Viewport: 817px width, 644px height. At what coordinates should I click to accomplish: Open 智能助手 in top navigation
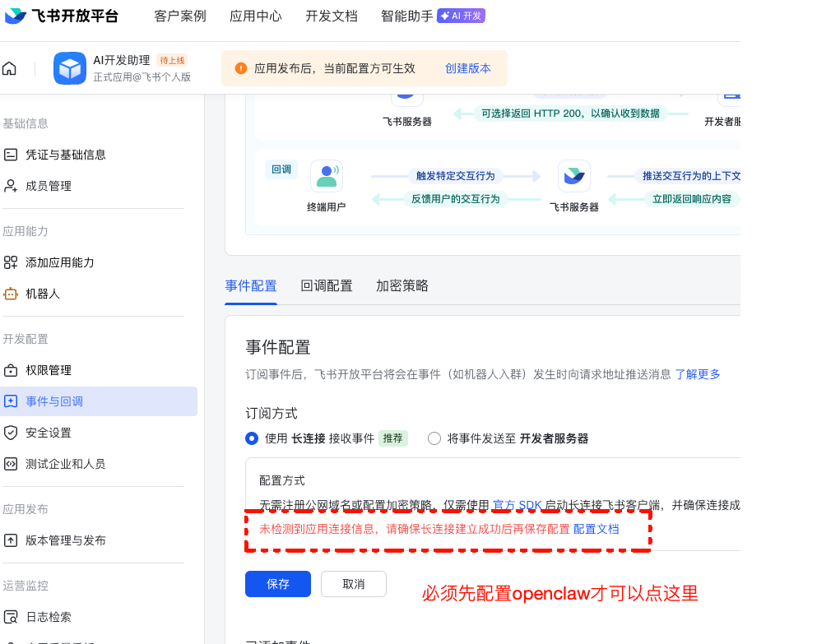pyautogui.click(x=407, y=16)
